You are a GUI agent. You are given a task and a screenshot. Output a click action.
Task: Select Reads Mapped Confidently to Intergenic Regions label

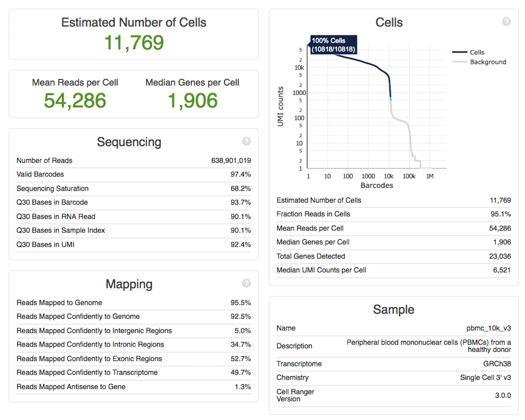coord(94,331)
